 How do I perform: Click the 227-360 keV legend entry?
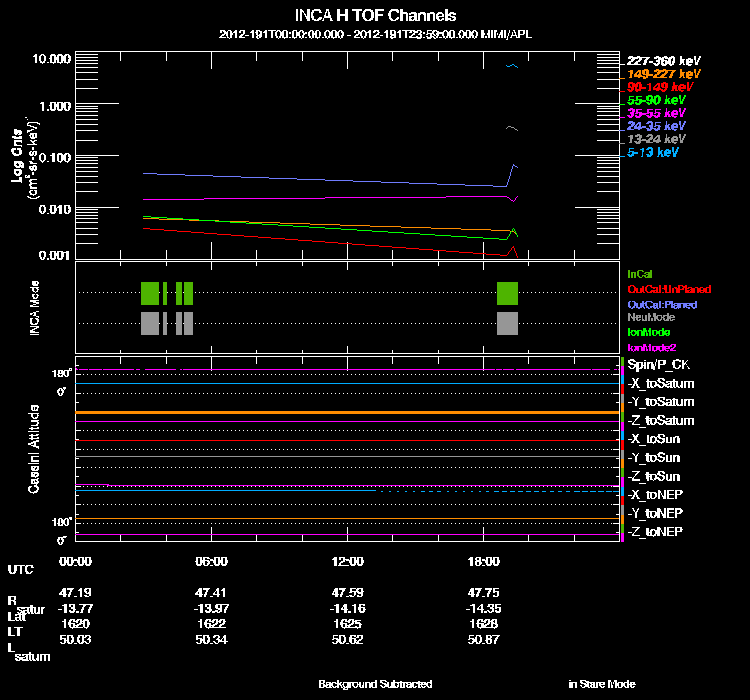[x=665, y=60]
